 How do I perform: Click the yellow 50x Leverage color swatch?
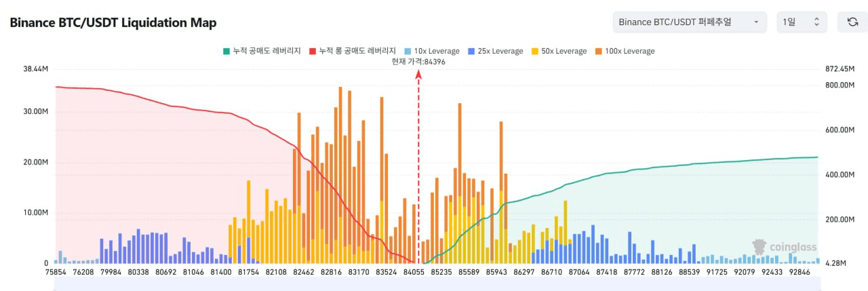point(534,52)
